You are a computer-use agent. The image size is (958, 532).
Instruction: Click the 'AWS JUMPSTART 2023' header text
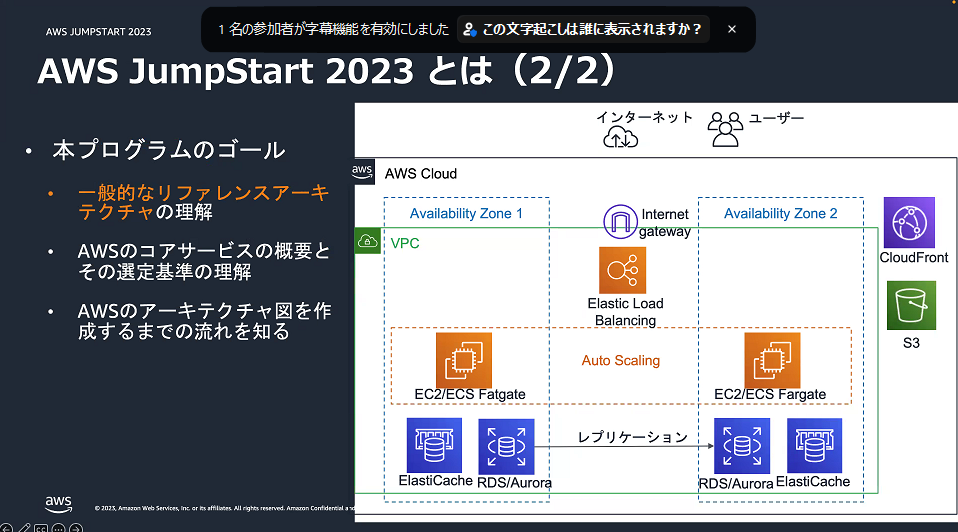[x=98, y=32]
